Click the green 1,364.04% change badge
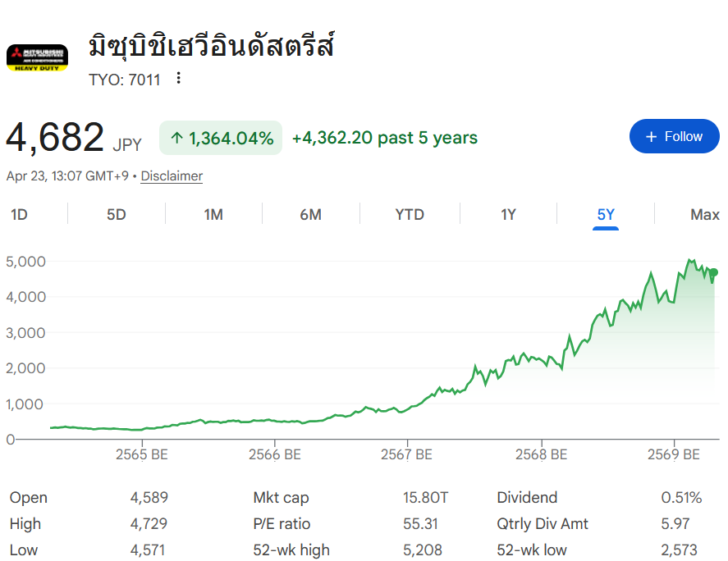728x561 pixels. [x=221, y=138]
